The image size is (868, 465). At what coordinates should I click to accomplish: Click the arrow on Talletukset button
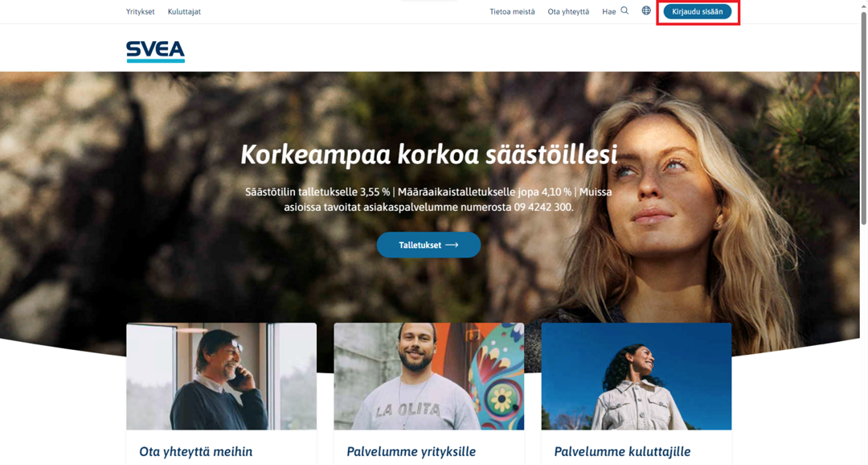(x=452, y=245)
